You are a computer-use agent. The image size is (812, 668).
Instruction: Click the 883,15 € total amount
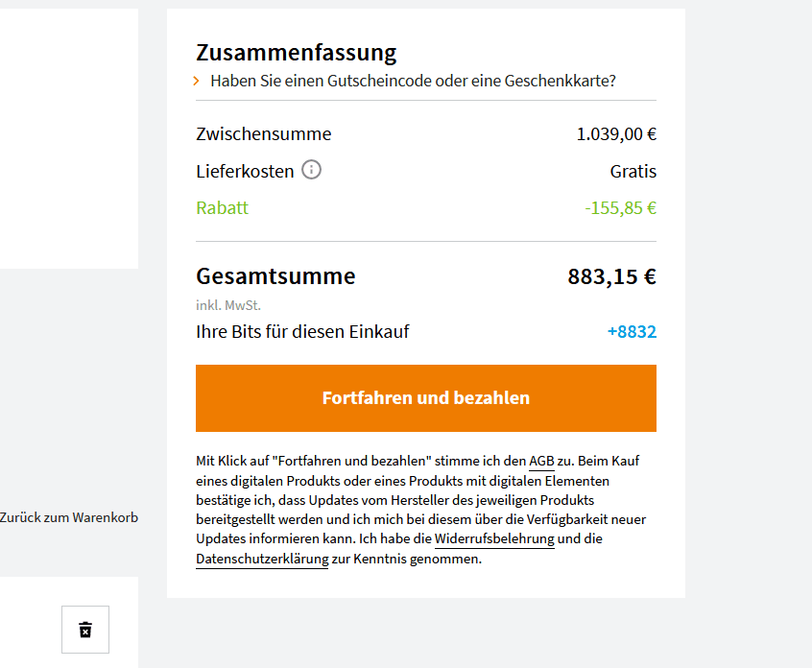pos(611,277)
